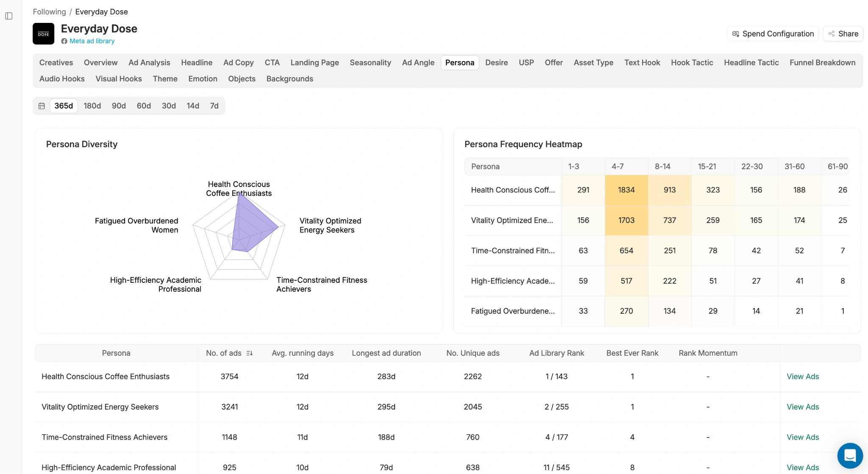Click the Best Ever Rank column header
This screenshot has height=474, width=868.
pyautogui.click(x=632, y=353)
